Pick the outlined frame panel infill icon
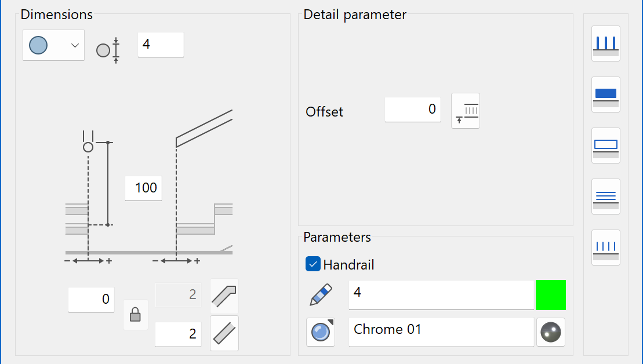The image size is (643, 364). pyautogui.click(x=606, y=145)
